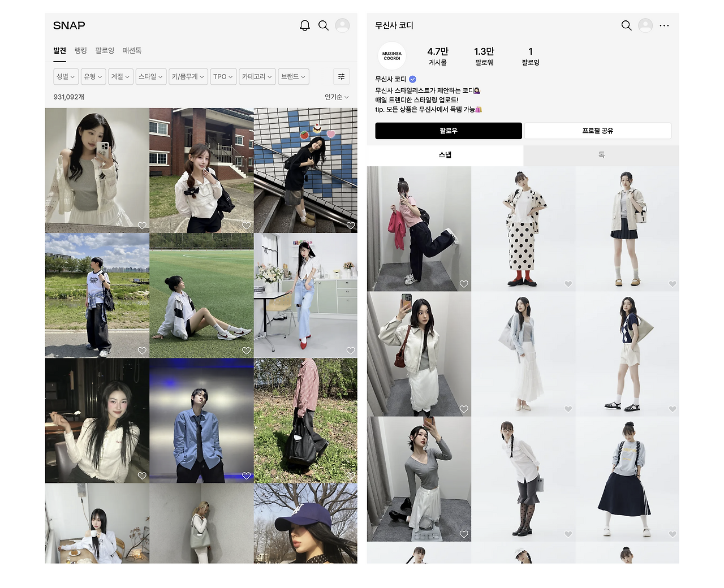Click the 931,092개 result count
This screenshot has width=724, height=588.
click(x=69, y=97)
